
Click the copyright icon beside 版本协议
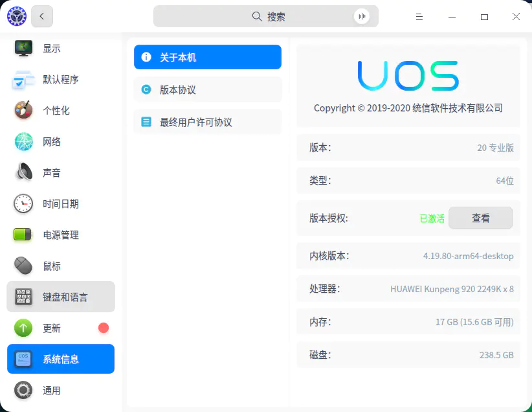click(146, 89)
